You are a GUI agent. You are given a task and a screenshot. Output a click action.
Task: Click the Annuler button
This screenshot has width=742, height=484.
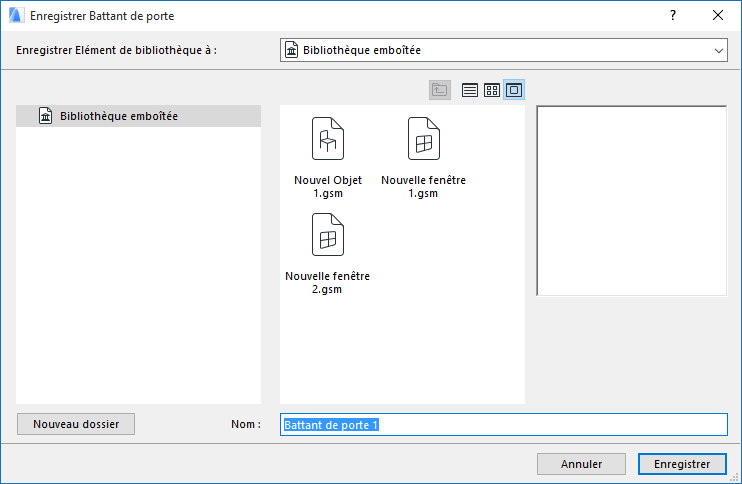581,464
